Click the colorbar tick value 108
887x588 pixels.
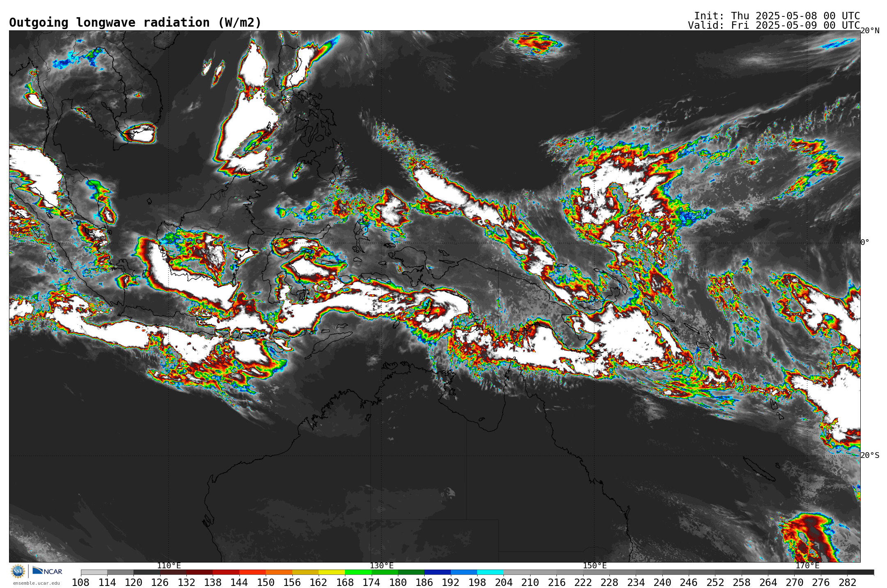(x=80, y=582)
